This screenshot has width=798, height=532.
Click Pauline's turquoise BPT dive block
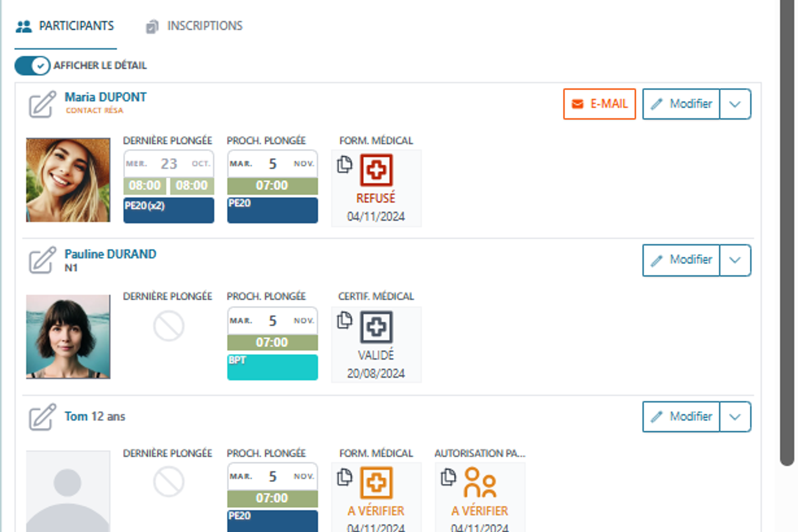point(272,367)
